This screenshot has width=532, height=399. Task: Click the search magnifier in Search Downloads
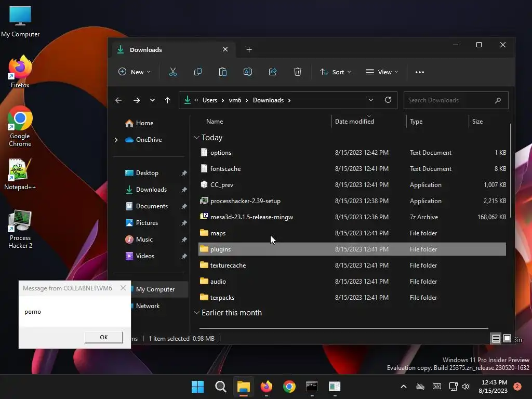click(498, 100)
